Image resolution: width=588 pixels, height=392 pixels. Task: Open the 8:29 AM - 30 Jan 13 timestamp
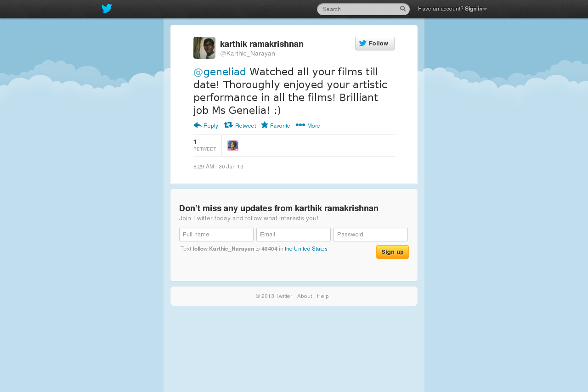pyautogui.click(x=218, y=167)
